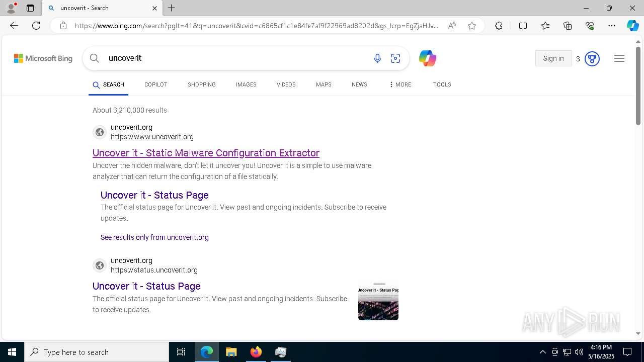Click scrollbar down arrow
Image resolution: width=644 pixels, height=362 pixels.
[638, 333]
